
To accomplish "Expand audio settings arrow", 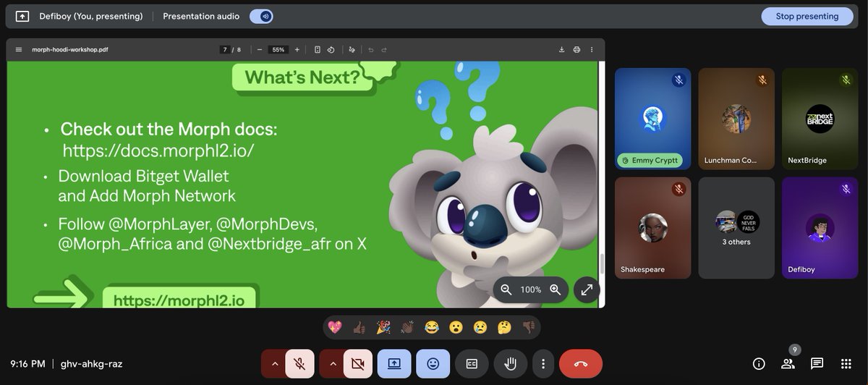I will 274,364.
